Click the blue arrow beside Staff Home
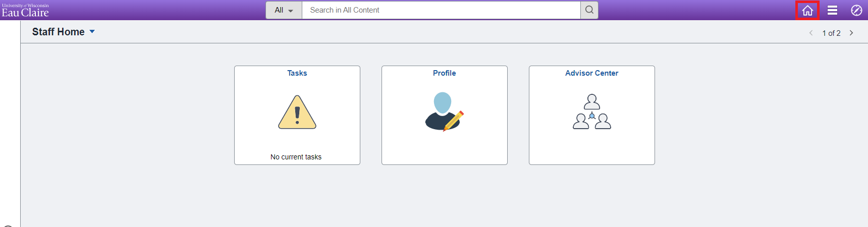Viewport: 868px width, 227px height. point(92,32)
